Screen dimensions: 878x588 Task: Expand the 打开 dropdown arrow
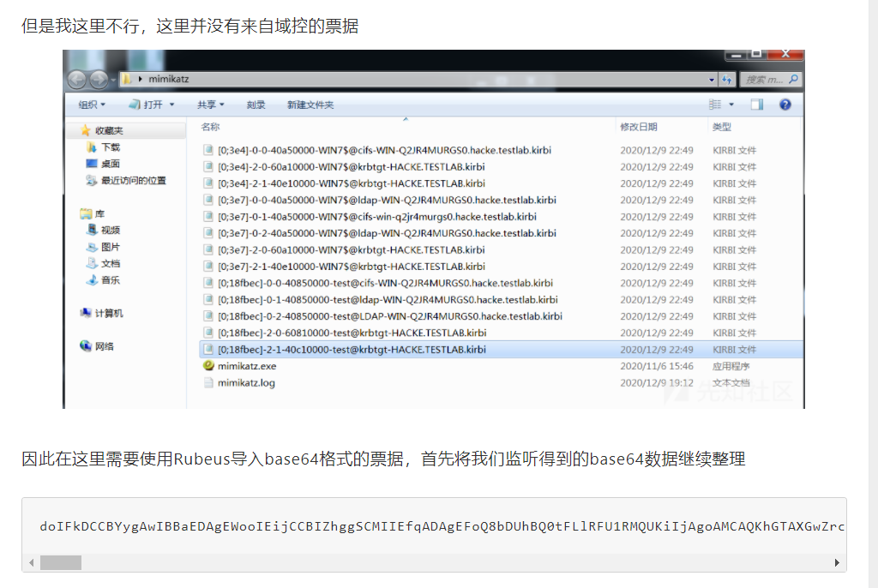coord(171,105)
